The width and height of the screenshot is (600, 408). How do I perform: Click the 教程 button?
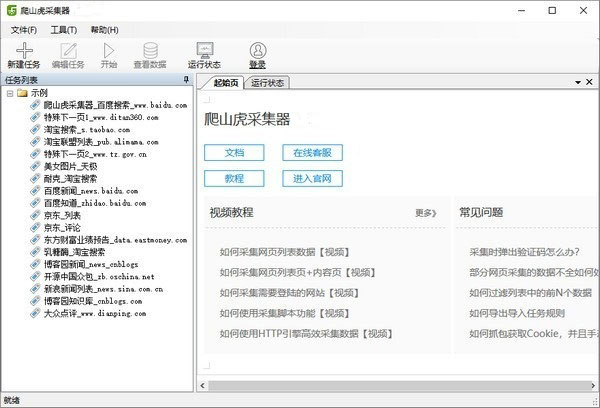click(x=234, y=178)
